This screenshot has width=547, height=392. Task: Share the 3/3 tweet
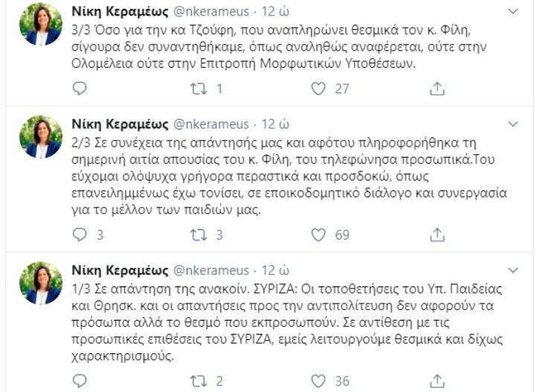[437, 89]
